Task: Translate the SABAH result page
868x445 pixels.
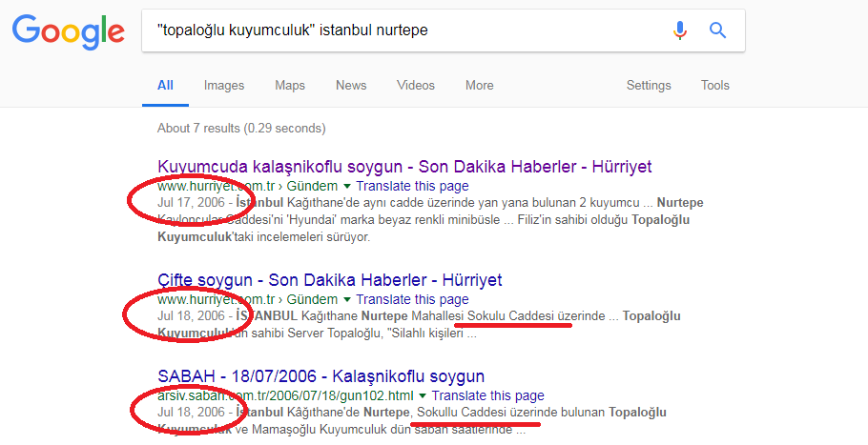Action: tap(488, 395)
